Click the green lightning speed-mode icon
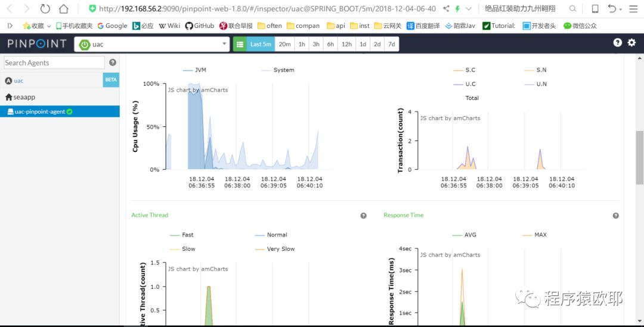The image size is (644, 327). tap(457, 8)
